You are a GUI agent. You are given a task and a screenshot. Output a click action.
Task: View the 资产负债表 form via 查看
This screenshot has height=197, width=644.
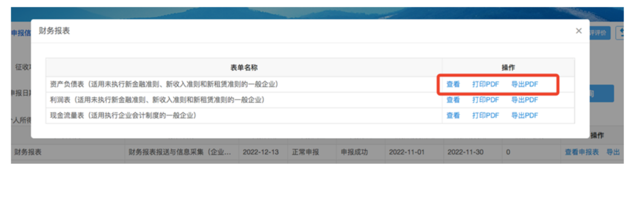(453, 84)
